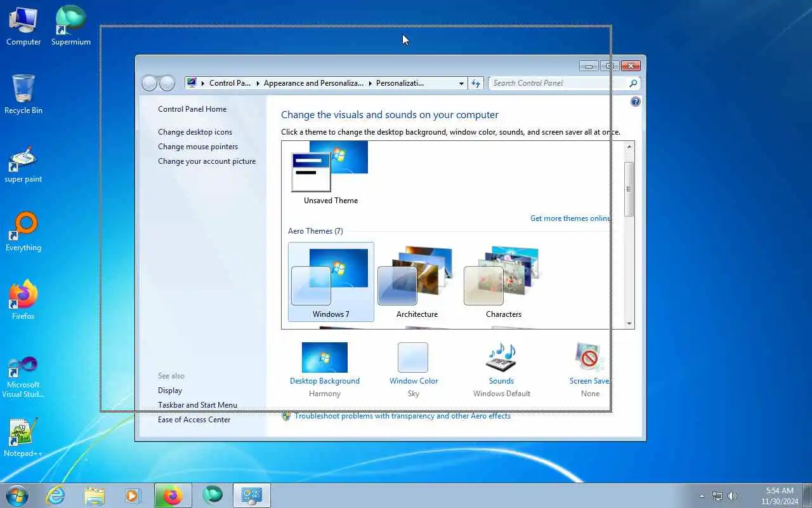Go to Control Panel Home
This screenshot has height=508, width=812.
pyautogui.click(x=192, y=109)
